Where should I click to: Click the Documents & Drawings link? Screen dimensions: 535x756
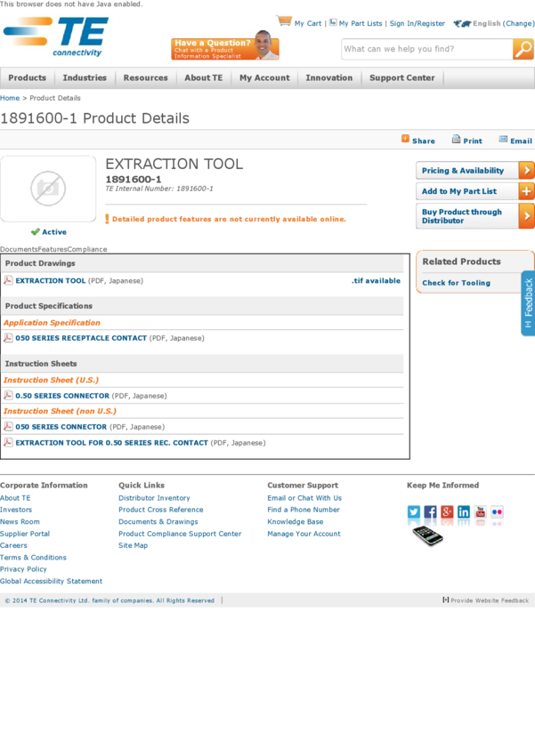coord(158,522)
